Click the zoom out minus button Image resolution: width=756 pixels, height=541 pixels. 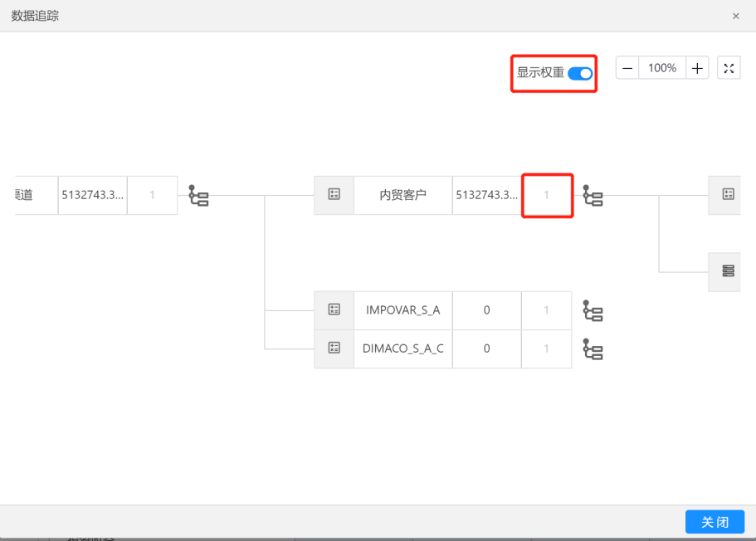(x=627, y=68)
